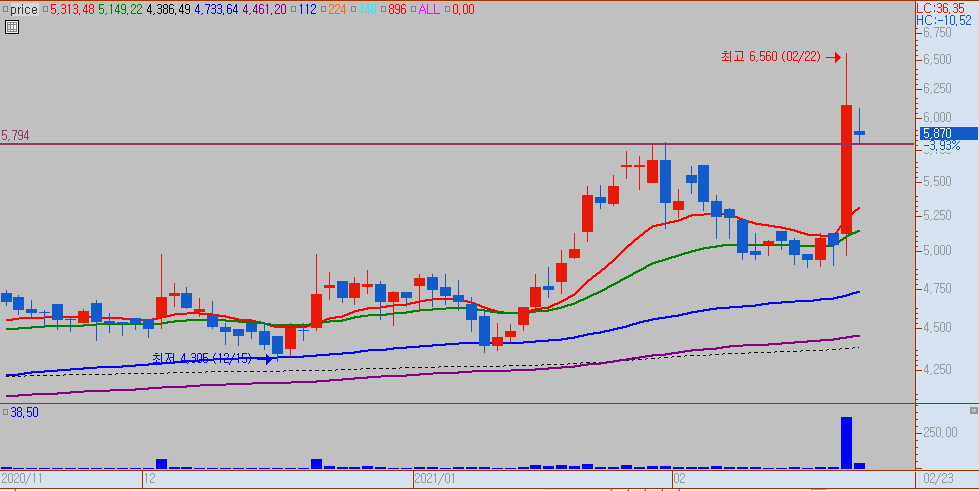Click the 02 month date label
Image resolution: width=979 pixels, height=491 pixels.
point(679,479)
